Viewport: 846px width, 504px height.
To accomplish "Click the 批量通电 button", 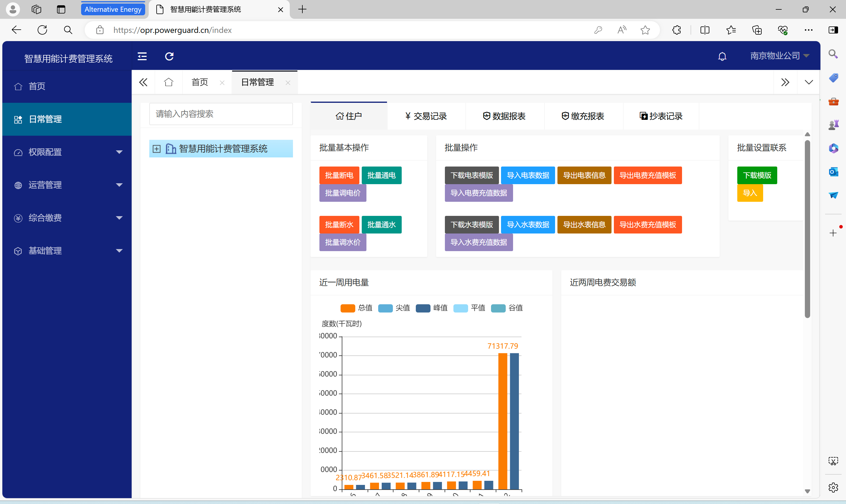I will tap(381, 175).
